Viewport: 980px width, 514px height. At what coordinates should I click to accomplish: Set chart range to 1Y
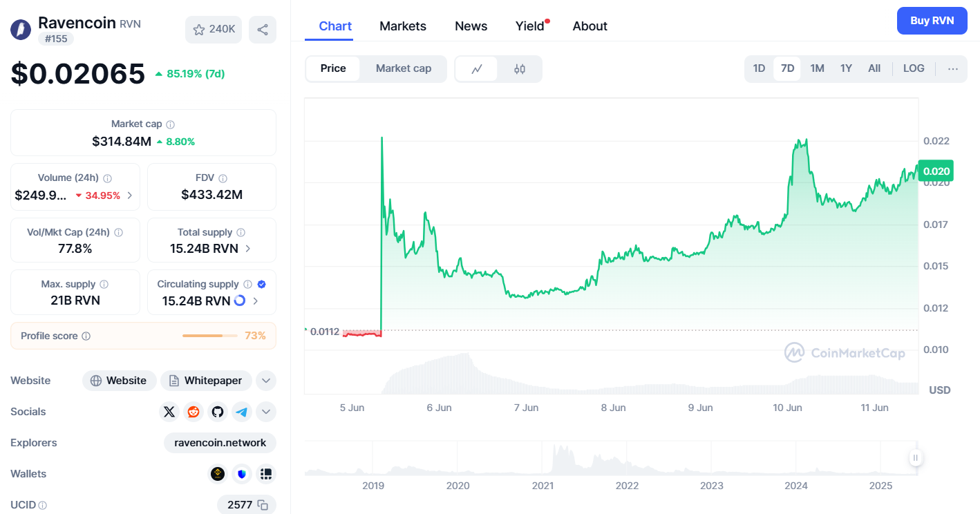tap(846, 68)
